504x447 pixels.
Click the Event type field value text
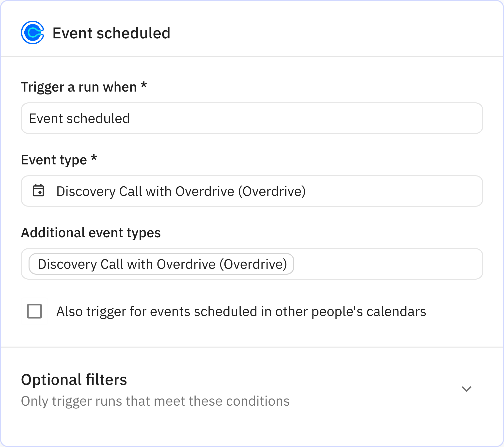click(181, 191)
